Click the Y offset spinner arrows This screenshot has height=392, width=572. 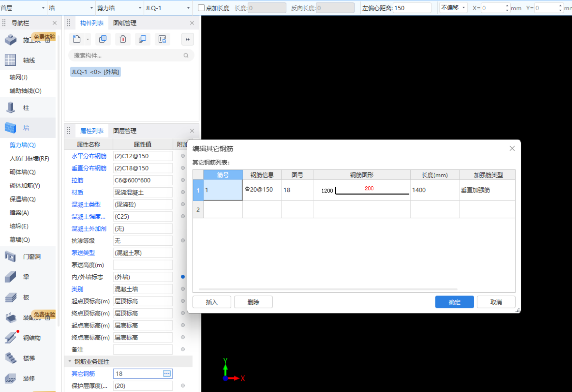[x=560, y=8]
